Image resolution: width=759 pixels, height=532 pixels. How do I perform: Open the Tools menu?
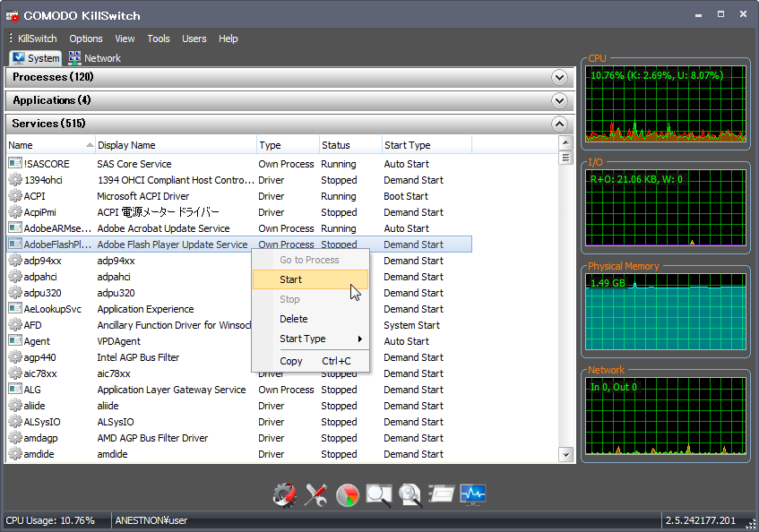159,39
